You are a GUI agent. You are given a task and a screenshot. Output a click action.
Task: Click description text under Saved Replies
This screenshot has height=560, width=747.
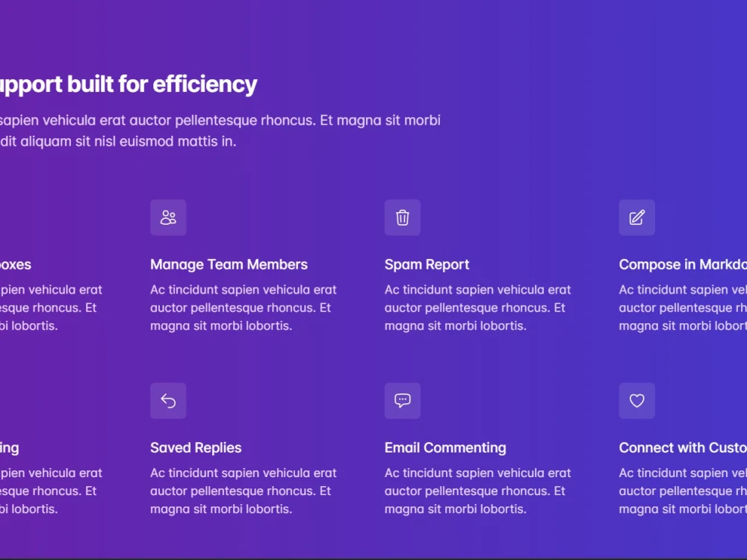click(244, 491)
